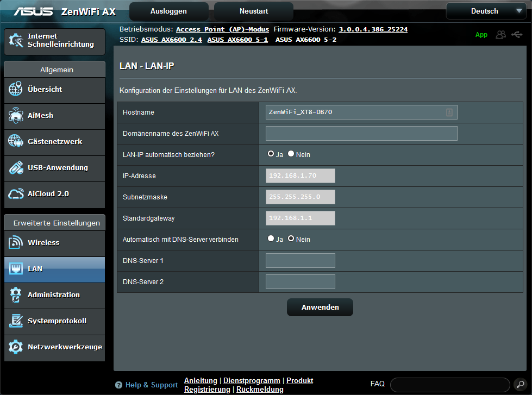Open the USB-Anwendung menu item

point(55,168)
